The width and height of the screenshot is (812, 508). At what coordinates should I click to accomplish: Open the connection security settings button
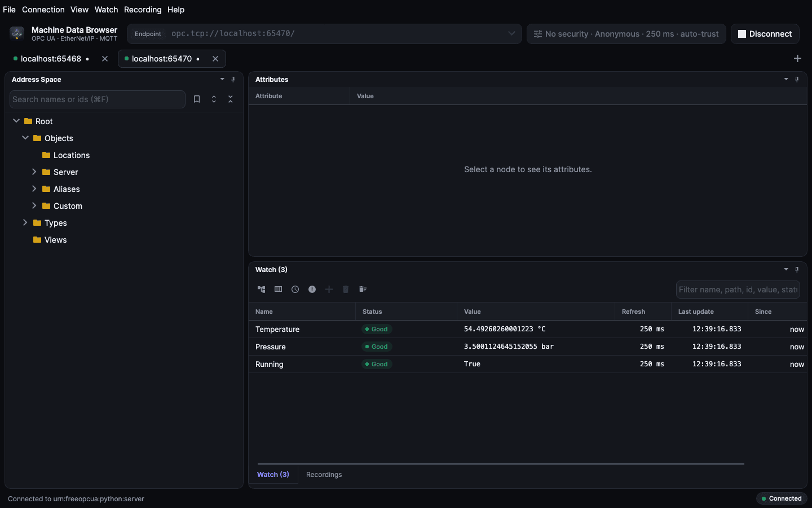626,34
